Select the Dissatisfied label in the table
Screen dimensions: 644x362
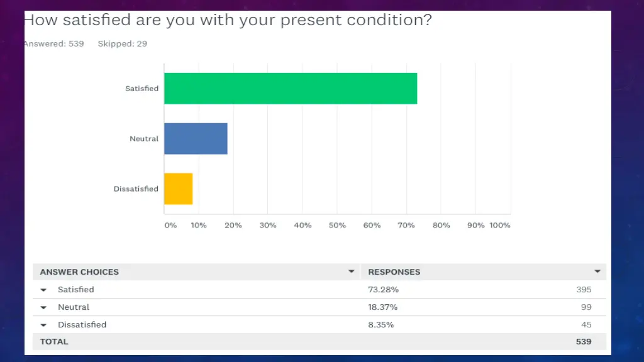tap(82, 325)
